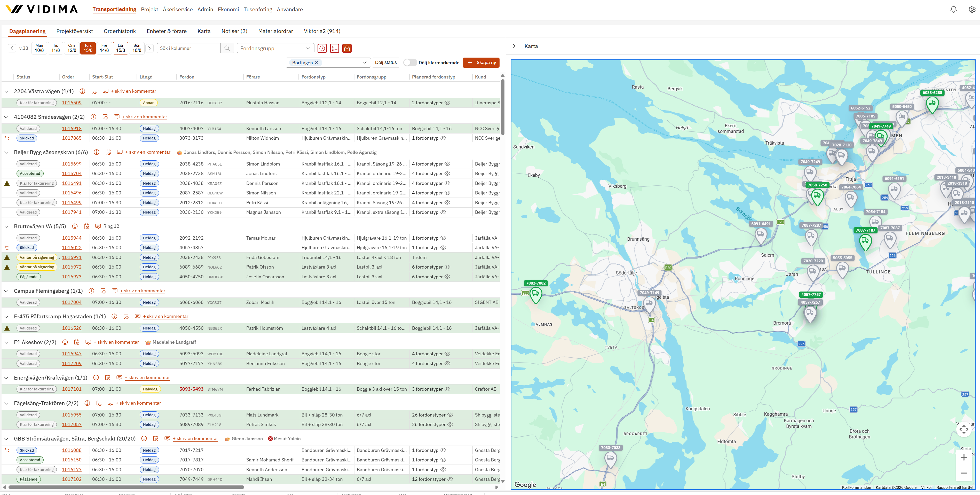This screenshot has height=495, width=980.
Task: Open settings gear icon in header
Action: (972, 10)
